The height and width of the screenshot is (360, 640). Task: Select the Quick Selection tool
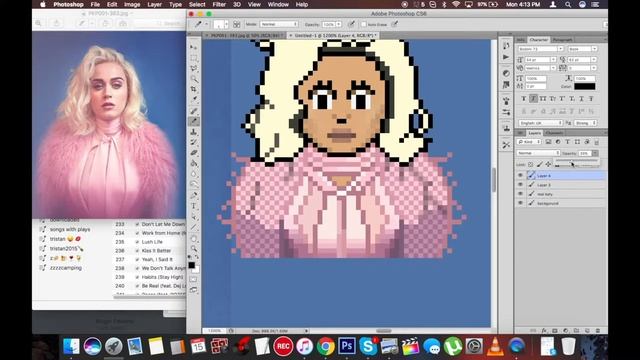[193, 79]
